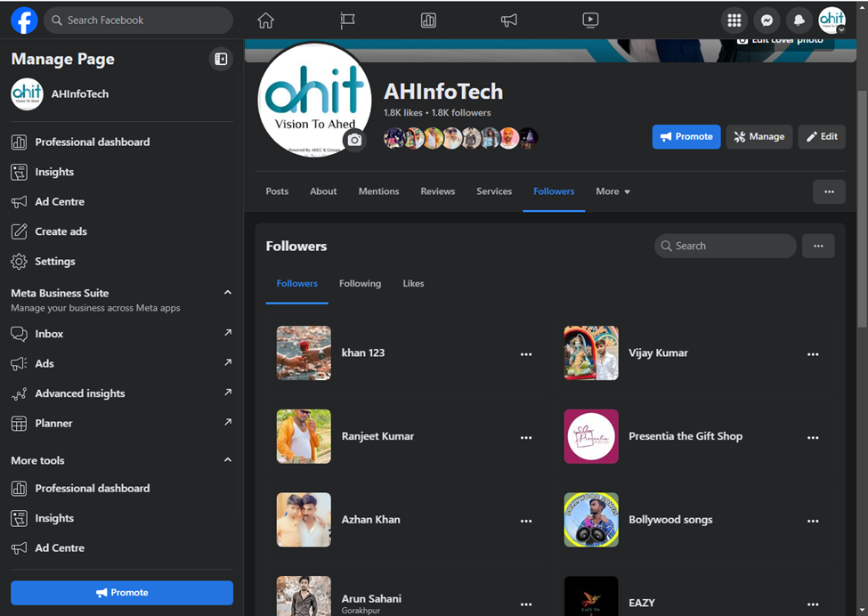Image resolution: width=868 pixels, height=616 pixels.
Task: Switch to the Services tab
Action: click(x=494, y=191)
